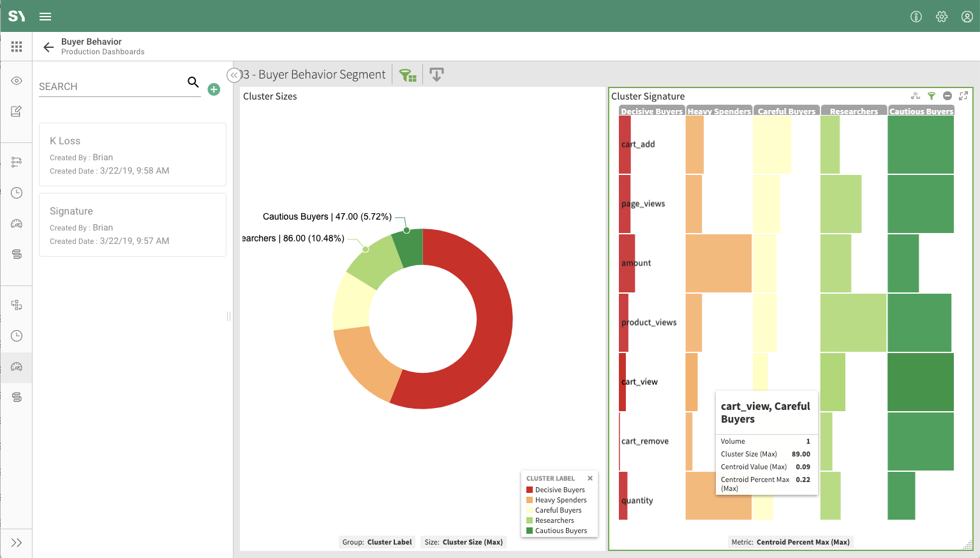Screen dimensions: 980x558
Task: Open the Group: Cluster Label selector
Action: pyautogui.click(x=377, y=542)
